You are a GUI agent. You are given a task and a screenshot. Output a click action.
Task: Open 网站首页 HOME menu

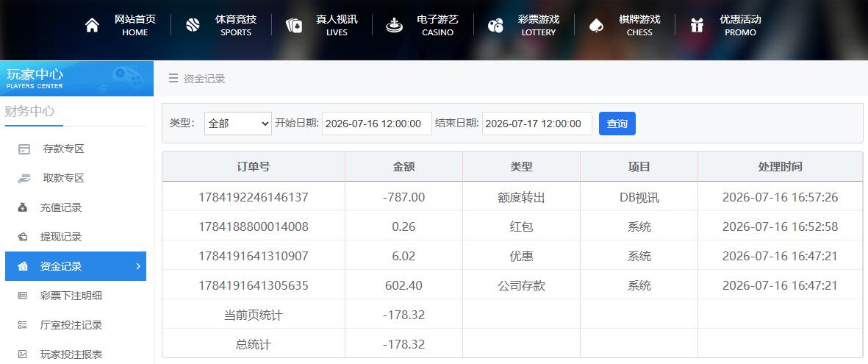click(135, 26)
